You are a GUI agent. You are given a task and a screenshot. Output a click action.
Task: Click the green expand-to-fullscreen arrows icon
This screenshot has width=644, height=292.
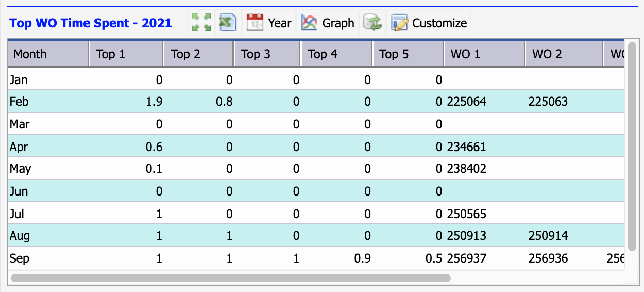coord(201,23)
